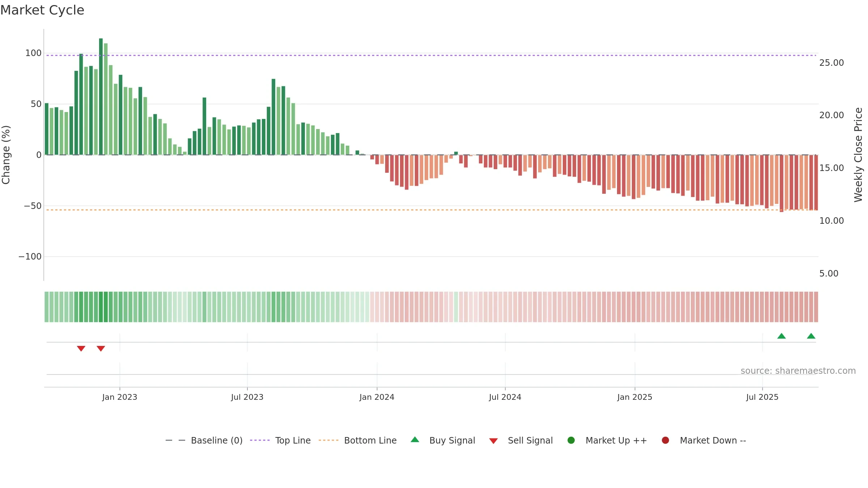This screenshot has height=488, width=868.
Task: Click the source: sharemaestro.com text
Action: point(798,371)
